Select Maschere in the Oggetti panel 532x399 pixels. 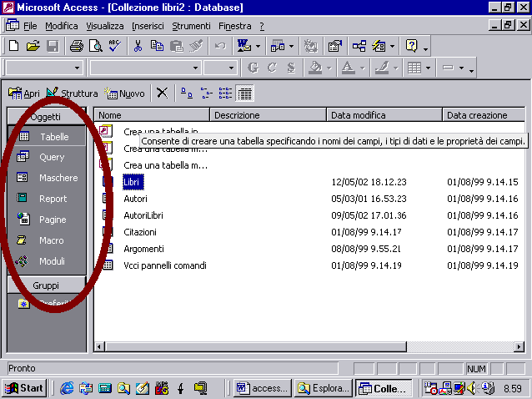47,178
